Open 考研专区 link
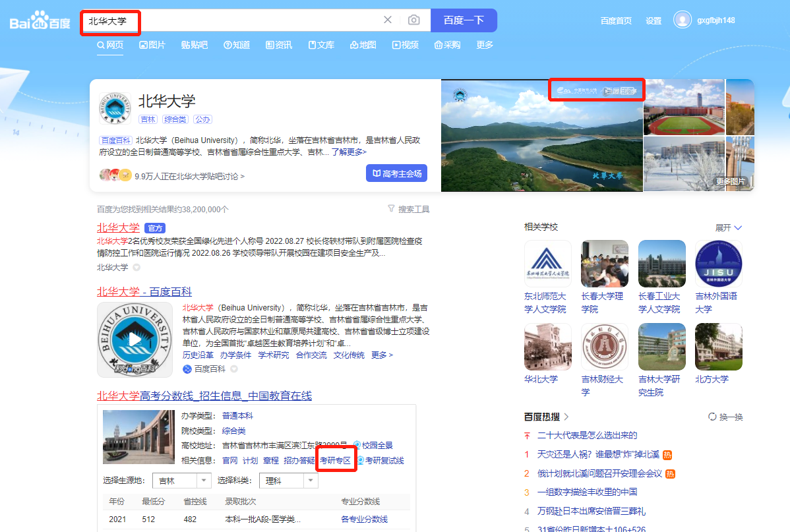The image size is (790, 532). (x=335, y=460)
